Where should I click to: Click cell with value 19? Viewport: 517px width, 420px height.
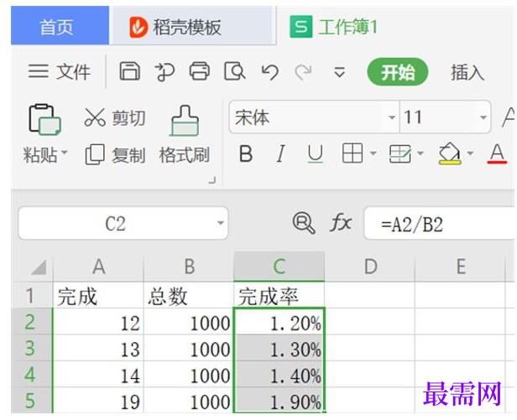coord(98,400)
